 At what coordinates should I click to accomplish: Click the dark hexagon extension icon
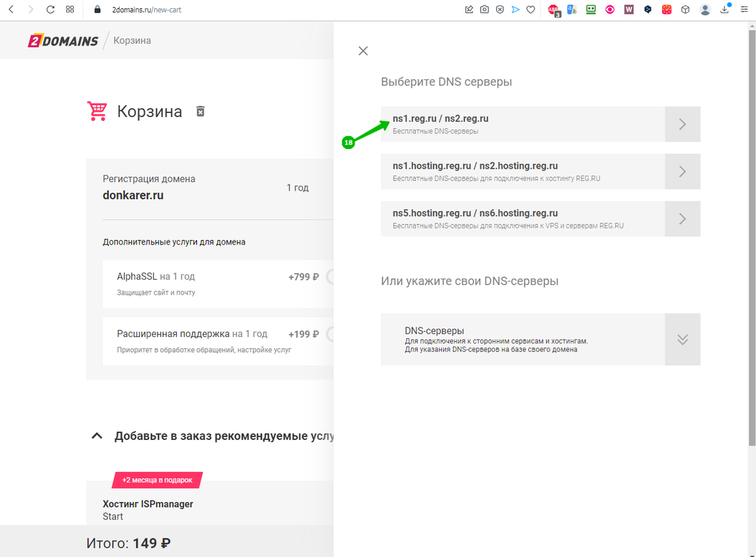click(647, 9)
